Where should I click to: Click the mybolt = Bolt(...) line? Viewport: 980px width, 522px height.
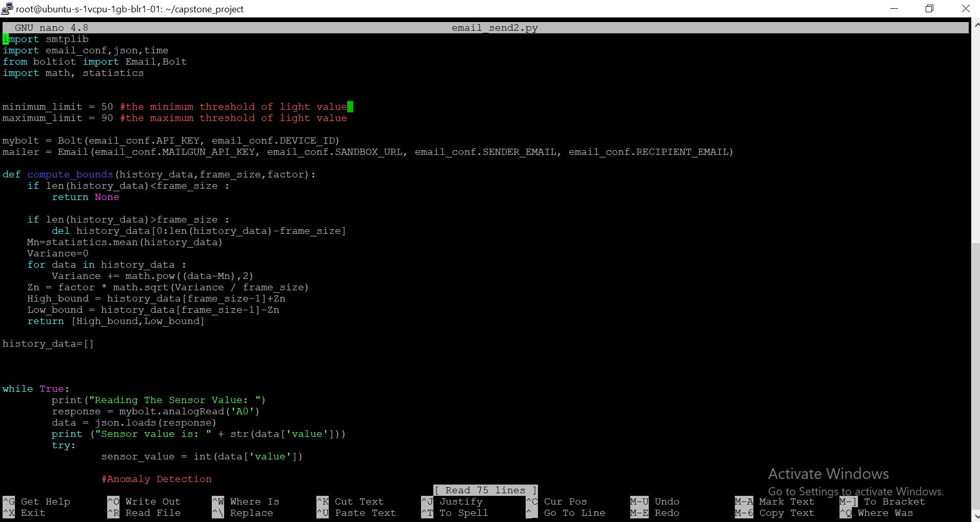click(x=171, y=140)
